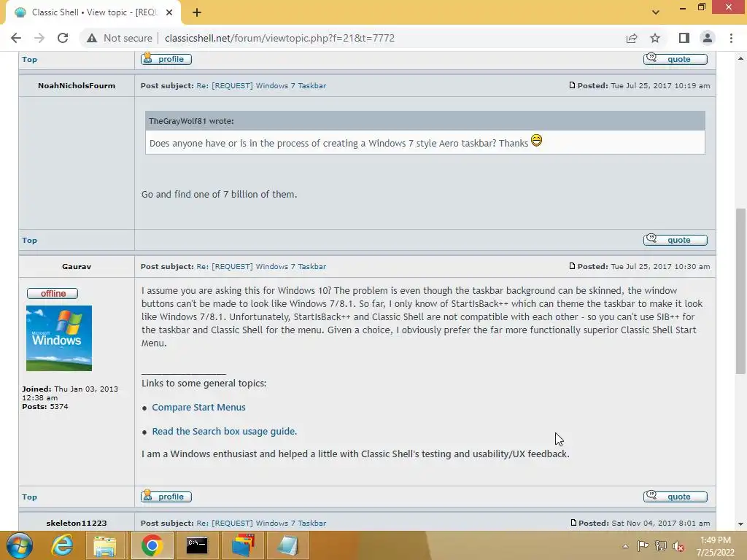The width and height of the screenshot is (747, 560).
Task: Open post subject link in NoahNicholsFourm's post
Action: [261, 86]
